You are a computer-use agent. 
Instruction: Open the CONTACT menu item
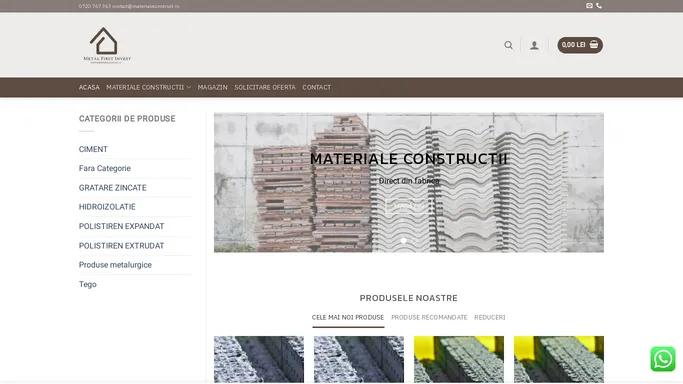tap(317, 87)
